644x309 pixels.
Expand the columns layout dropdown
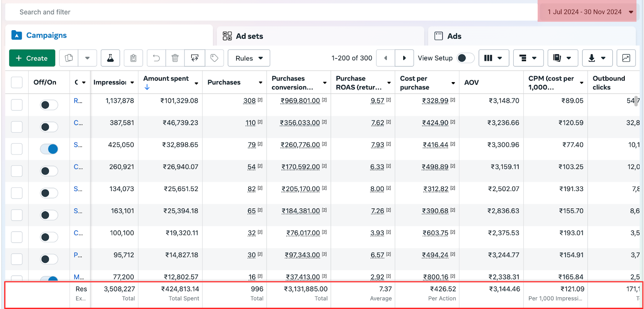pyautogui.click(x=493, y=58)
